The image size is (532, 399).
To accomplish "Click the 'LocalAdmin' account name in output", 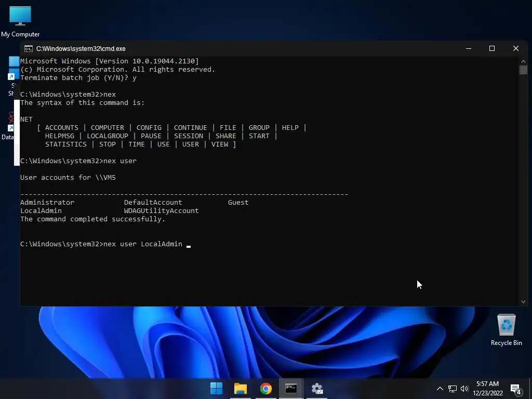I will pos(41,211).
